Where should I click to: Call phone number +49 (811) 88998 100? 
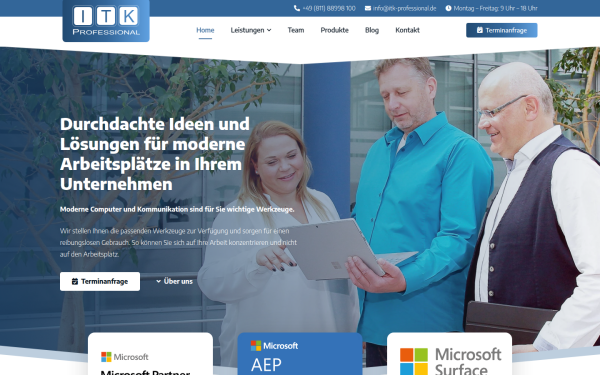tap(329, 8)
